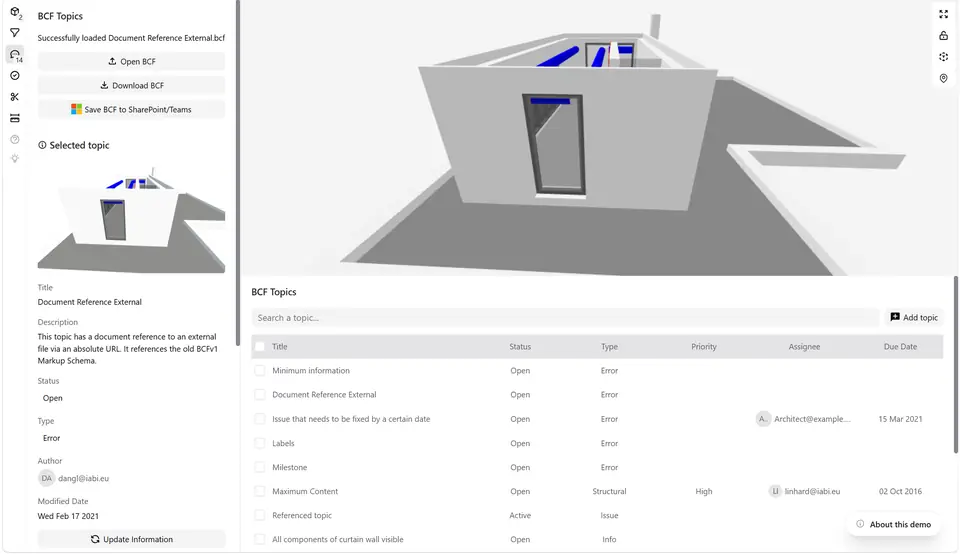This screenshot has width=960, height=554.
Task: Open the checkmark circle sidebar panel
Action: tap(15, 75)
